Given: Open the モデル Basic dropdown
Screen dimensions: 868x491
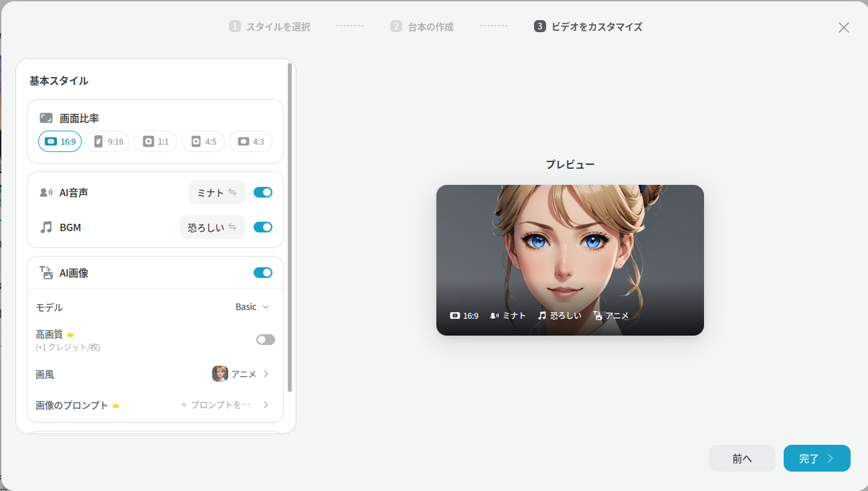Looking at the screenshot, I should [252, 307].
